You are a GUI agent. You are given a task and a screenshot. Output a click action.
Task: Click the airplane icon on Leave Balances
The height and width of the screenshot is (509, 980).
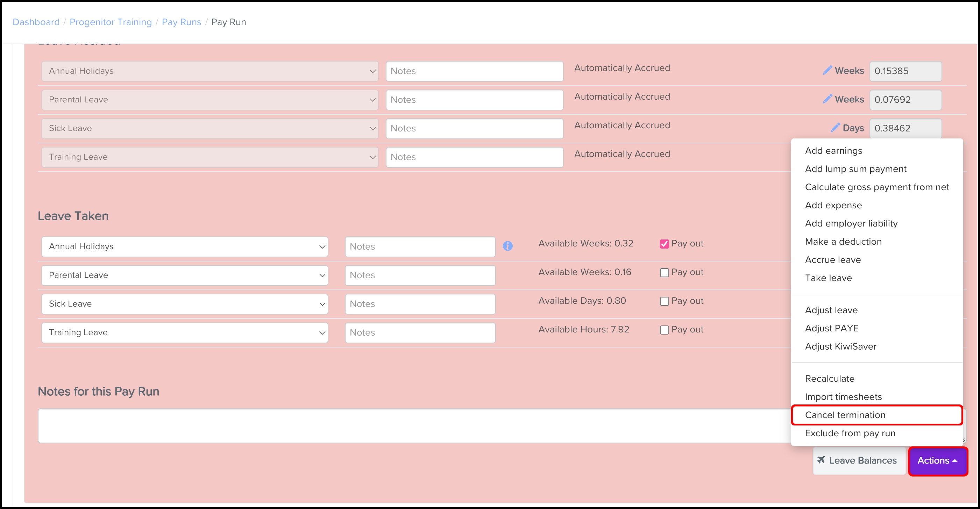pos(821,460)
